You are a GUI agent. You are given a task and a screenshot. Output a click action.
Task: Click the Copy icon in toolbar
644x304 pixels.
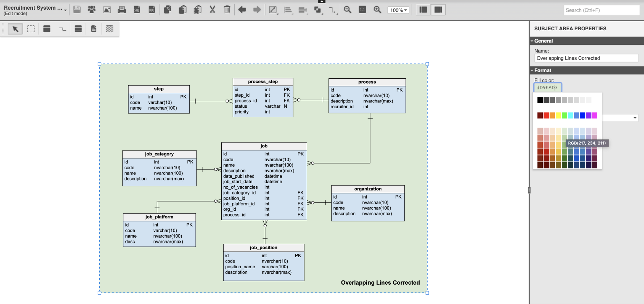pos(168,10)
